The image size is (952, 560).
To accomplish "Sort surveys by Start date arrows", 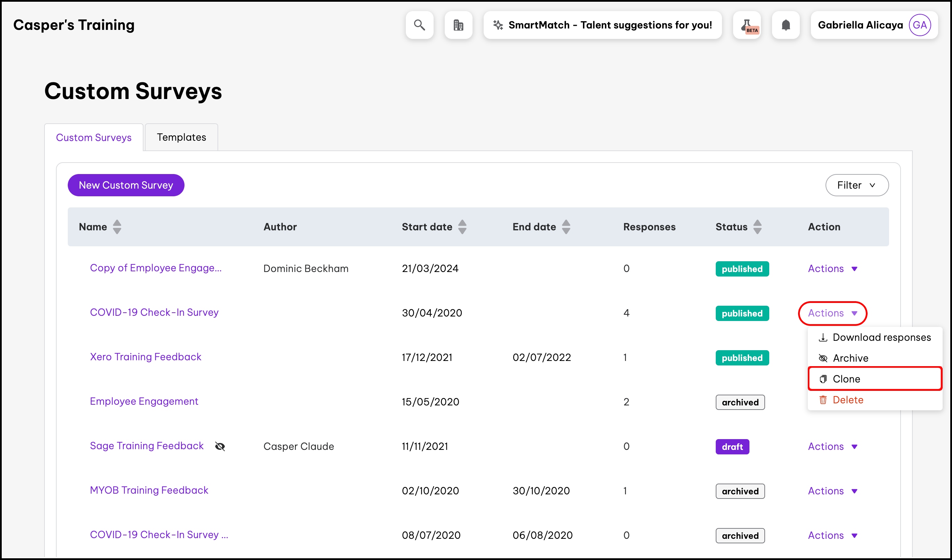I will coord(462,227).
